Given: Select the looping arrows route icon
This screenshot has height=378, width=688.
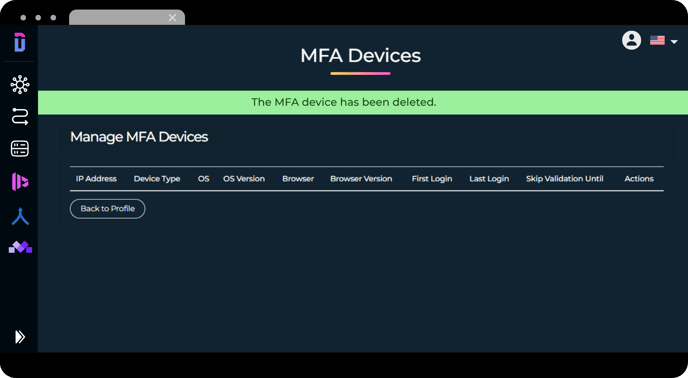Looking at the screenshot, I should pyautogui.click(x=20, y=116).
